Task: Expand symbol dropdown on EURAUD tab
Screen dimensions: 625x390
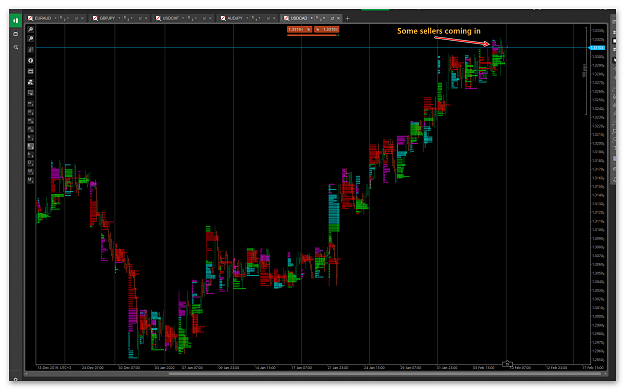Action: pos(55,18)
